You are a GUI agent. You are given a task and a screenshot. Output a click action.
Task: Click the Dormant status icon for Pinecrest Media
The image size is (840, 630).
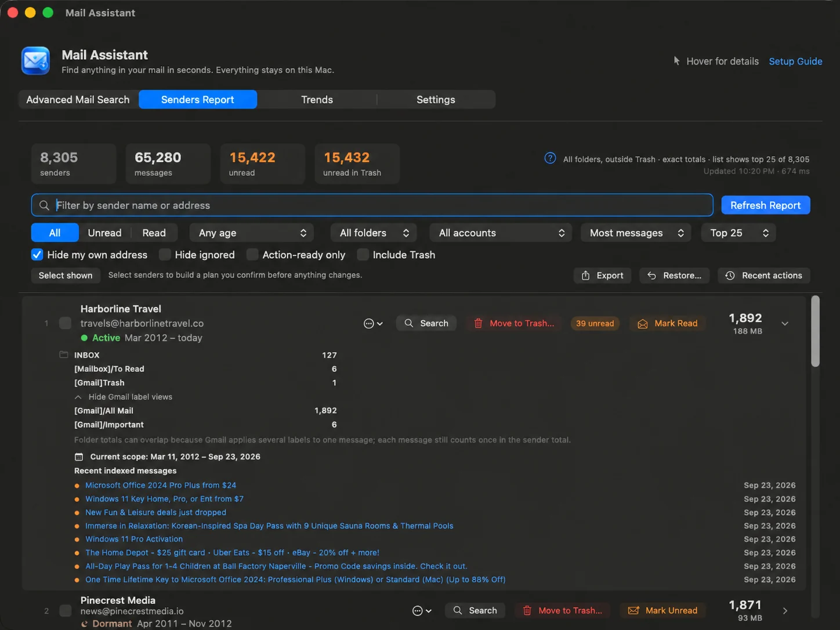(x=84, y=624)
